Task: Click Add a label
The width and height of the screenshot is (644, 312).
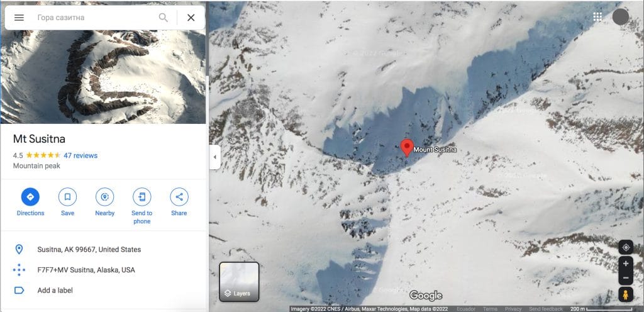Action: pyautogui.click(x=55, y=290)
